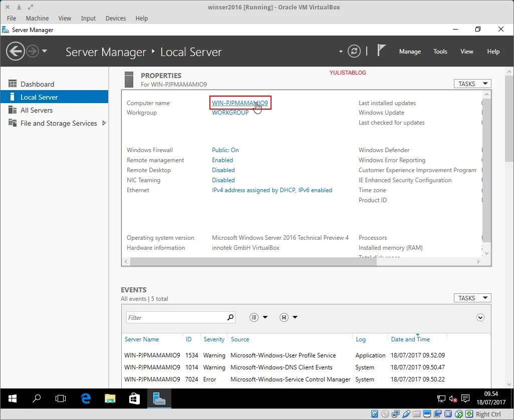
Task: Click the properties server tower icon
Action: (129, 80)
